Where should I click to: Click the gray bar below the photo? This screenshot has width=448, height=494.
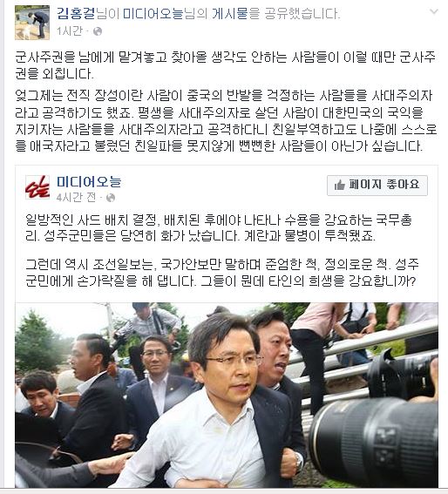point(224,491)
